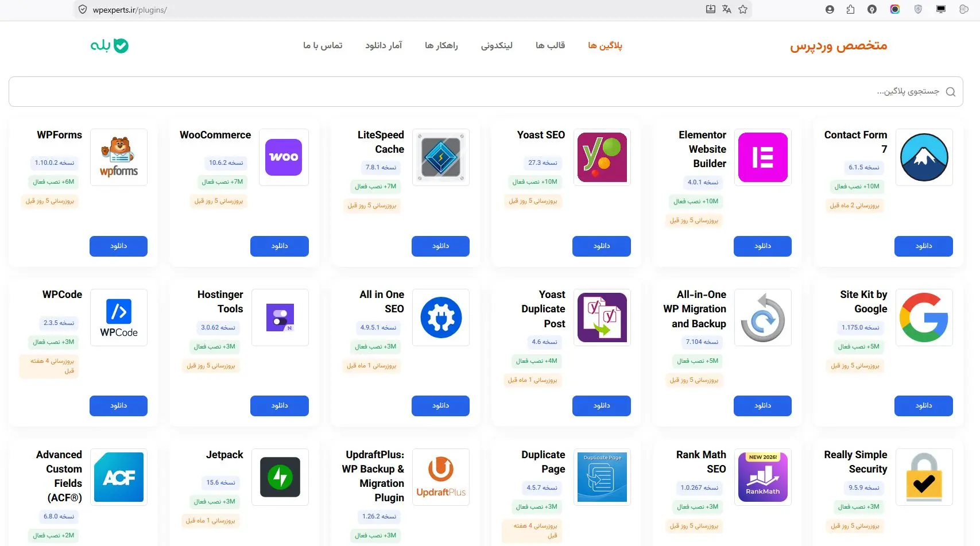Download the Contact Form 7 plugin
This screenshot has height=546, width=980.
click(x=924, y=246)
